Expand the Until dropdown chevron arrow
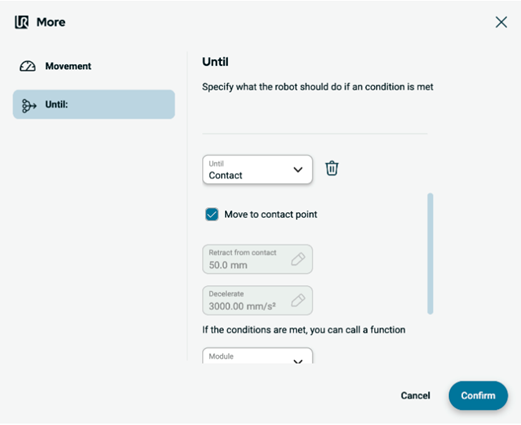 pos(298,170)
